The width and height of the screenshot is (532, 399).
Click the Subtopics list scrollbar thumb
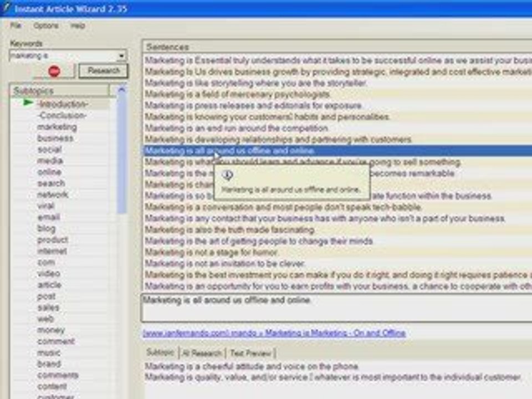click(x=121, y=155)
